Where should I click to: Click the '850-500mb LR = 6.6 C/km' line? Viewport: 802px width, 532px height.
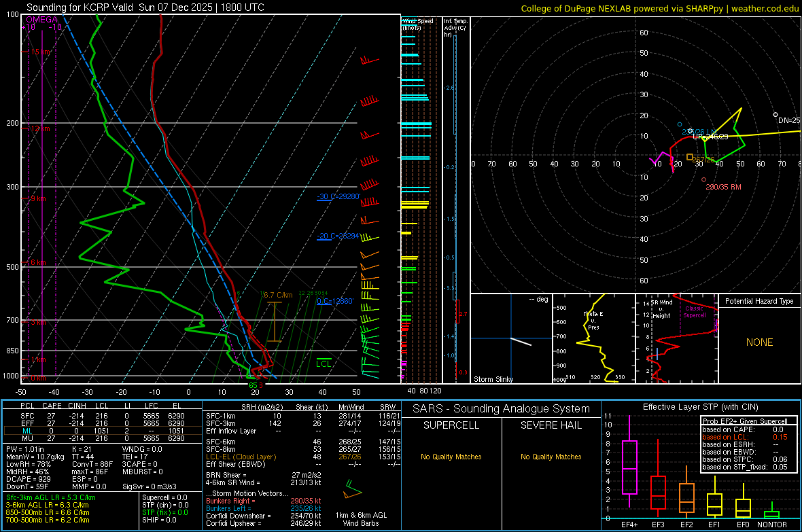(x=48, y=512)
